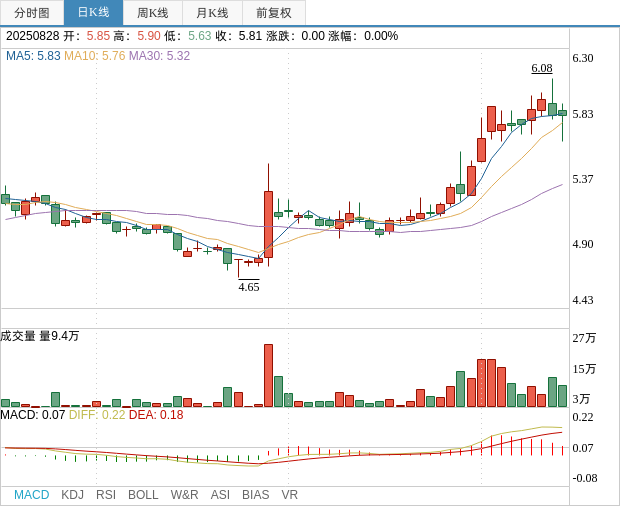Click the 成交量 量9.4万 label
This screenshot has width=620, height=506.
tap(40, 336)
